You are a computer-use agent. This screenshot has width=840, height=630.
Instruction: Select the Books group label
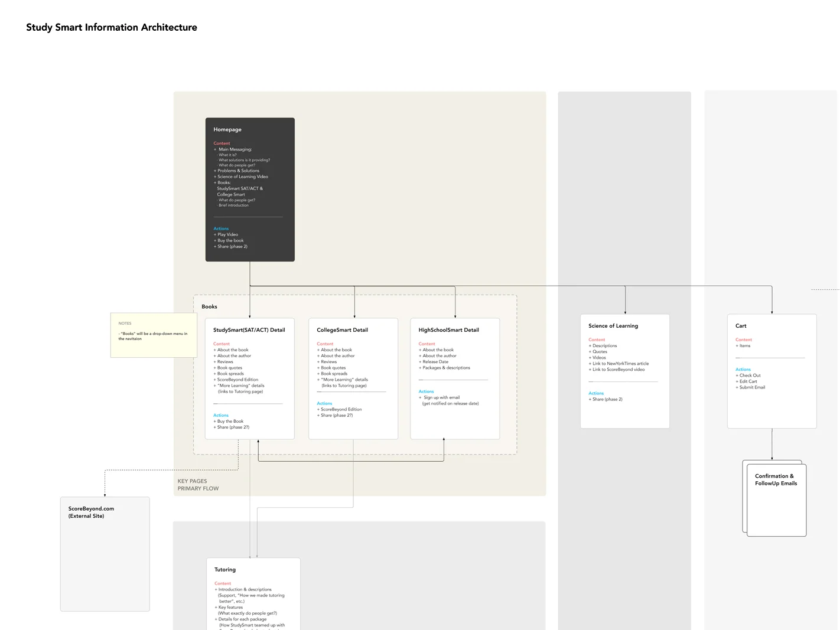(x=209, y=306)
